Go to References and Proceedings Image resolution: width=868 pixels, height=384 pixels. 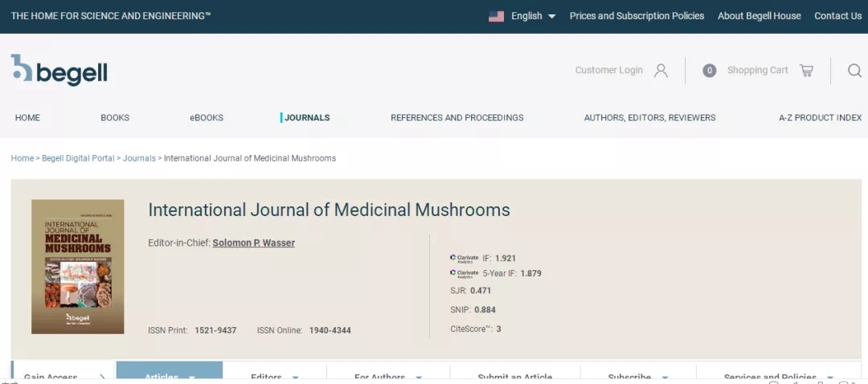[x=457, y=117]
